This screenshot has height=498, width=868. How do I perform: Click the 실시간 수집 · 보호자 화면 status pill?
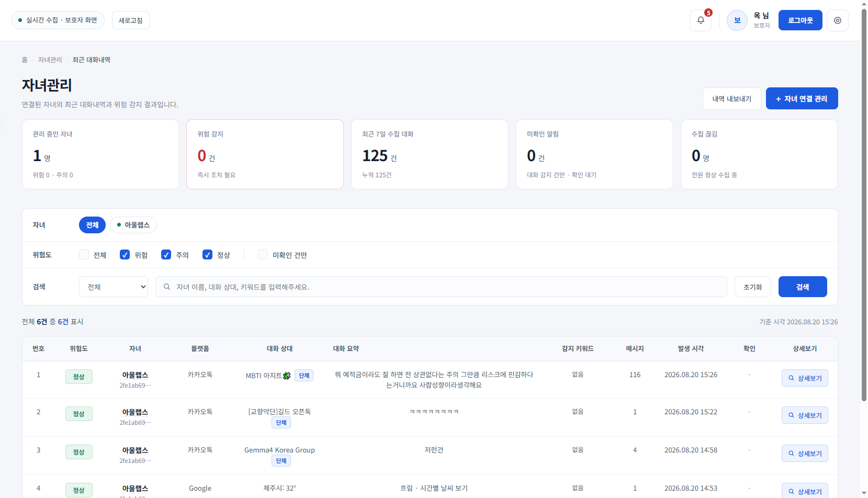58,20
